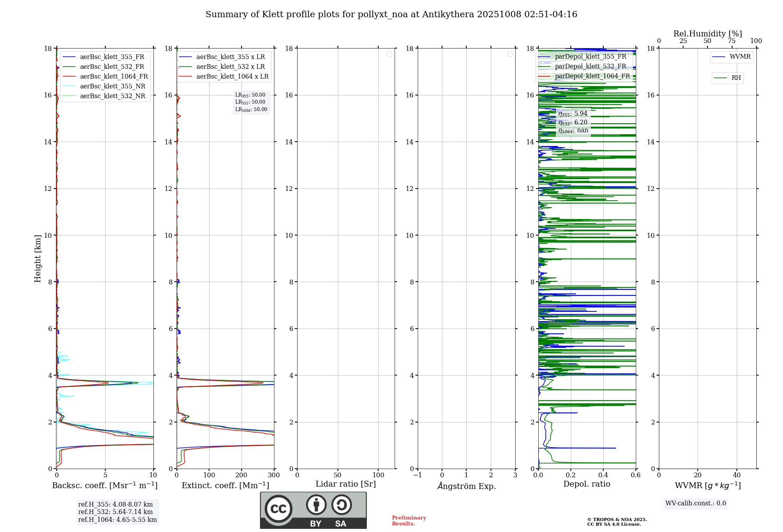Viewport: 783px width, 532px height.
Task: Click the blue WVMR legend line
Action: [x=719, y=57]
